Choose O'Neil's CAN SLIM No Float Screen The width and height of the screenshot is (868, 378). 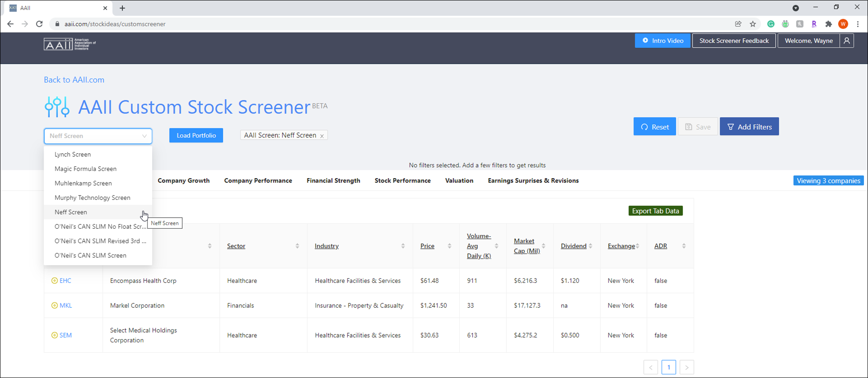tap(98, 227)
